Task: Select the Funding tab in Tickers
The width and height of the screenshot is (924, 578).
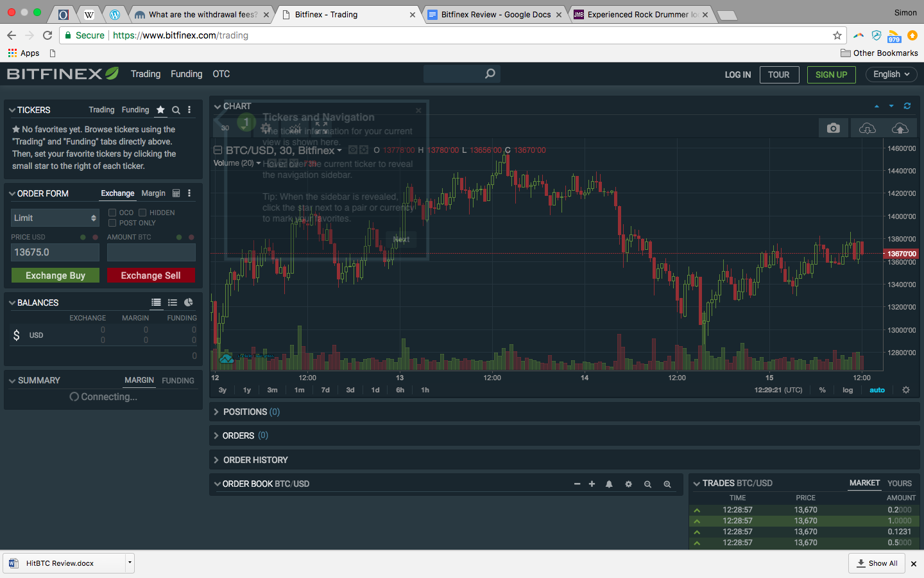Action: [135, 110]
